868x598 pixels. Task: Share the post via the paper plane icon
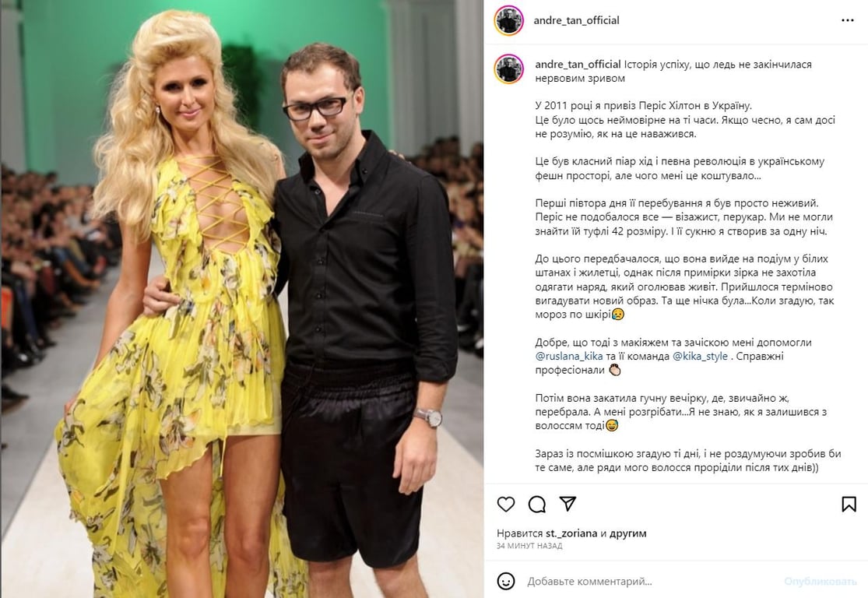tap(568, 503)
